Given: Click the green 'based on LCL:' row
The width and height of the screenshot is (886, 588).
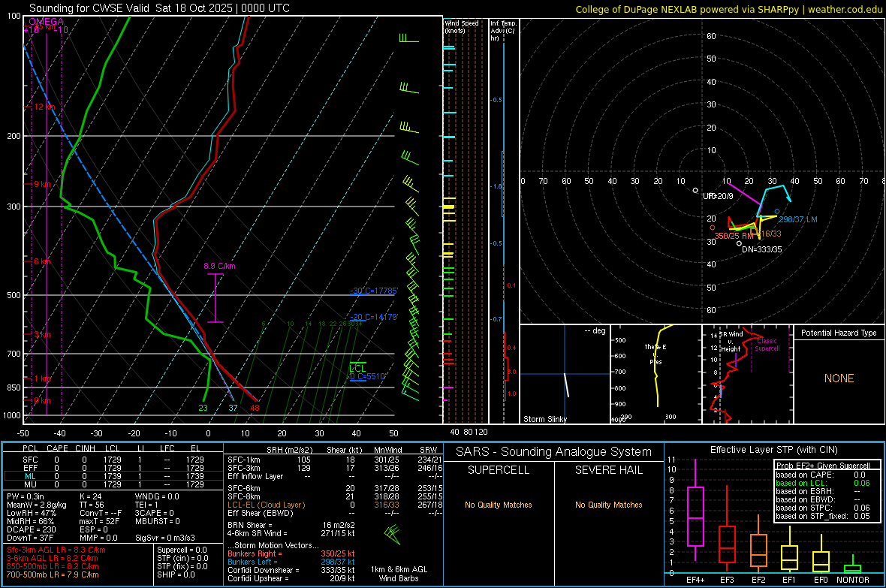Looking at the screenshot, I should click(x=823, y=483).
